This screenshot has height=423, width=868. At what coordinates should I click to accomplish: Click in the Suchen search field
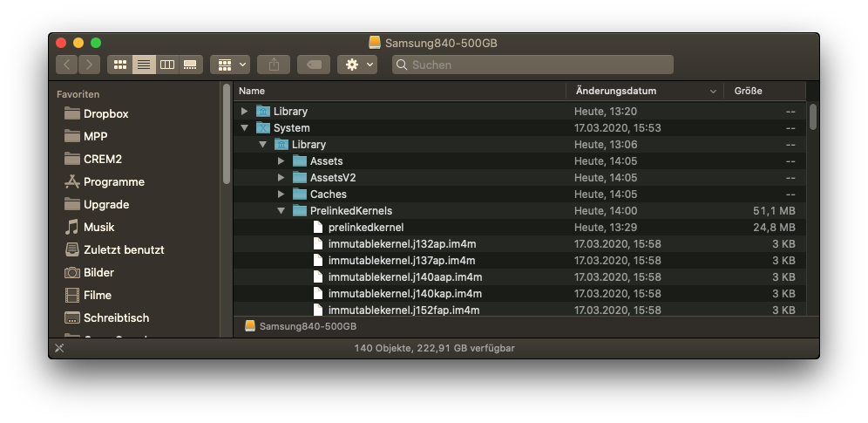[532, 65]
